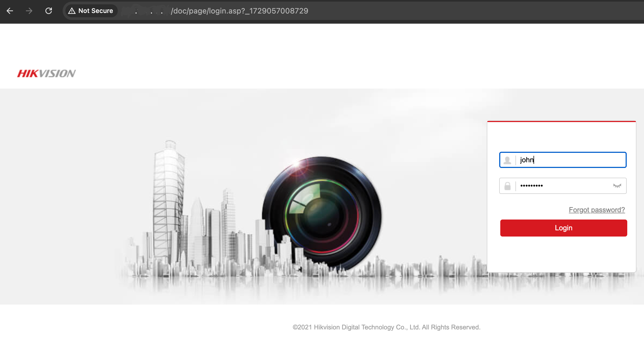Click the red Login button

563,228
